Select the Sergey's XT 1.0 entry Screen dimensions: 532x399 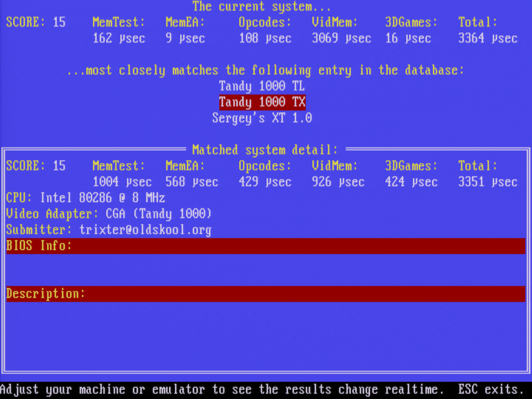(262, 118)
